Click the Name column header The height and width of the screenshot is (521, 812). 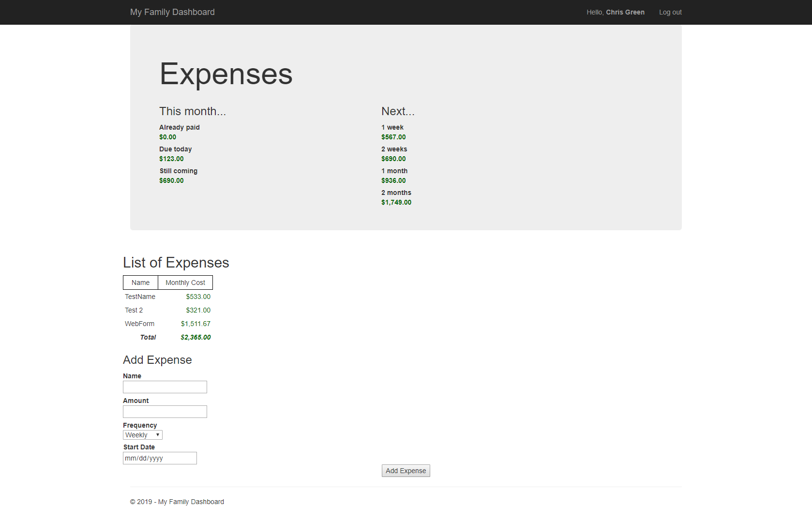click(x=140, y=283)
